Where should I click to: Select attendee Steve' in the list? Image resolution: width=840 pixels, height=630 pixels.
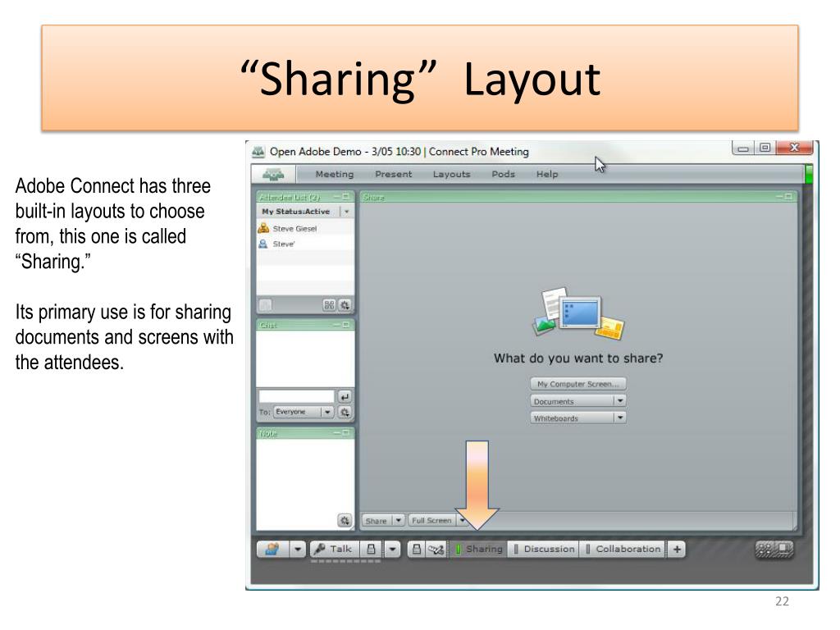(x=305, y=244)
